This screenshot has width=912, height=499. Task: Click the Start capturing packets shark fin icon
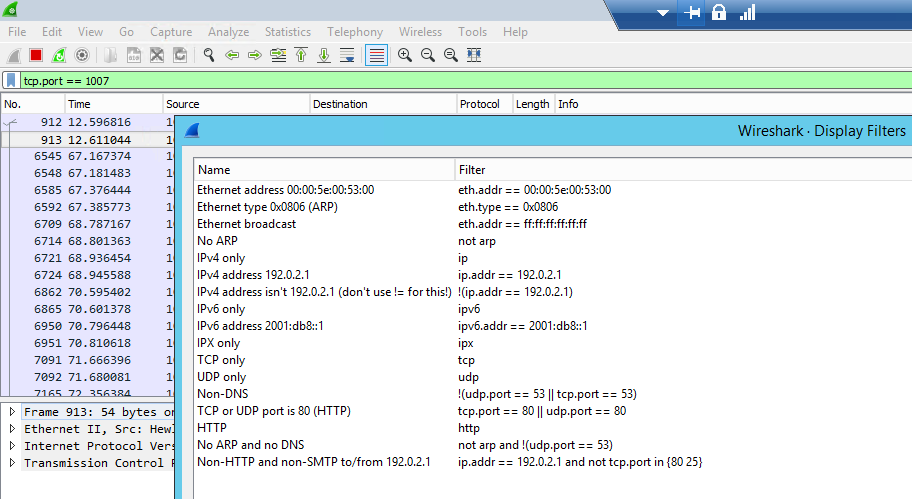point(14,55)
